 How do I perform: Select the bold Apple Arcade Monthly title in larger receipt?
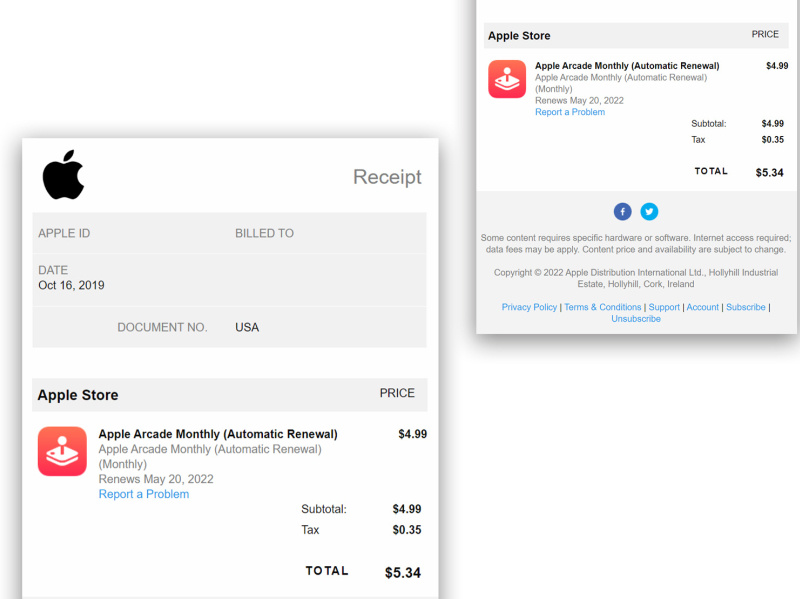(x=218, y=434)
